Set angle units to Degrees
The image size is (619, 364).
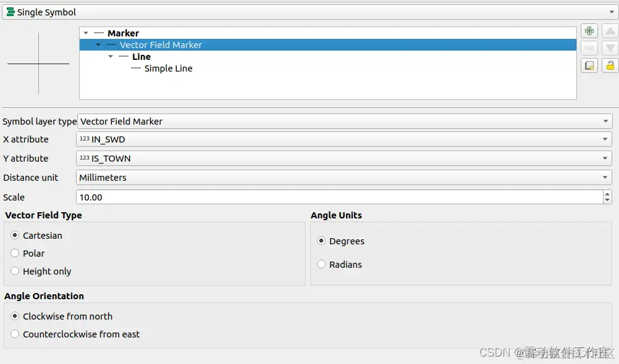click(321, 241)
